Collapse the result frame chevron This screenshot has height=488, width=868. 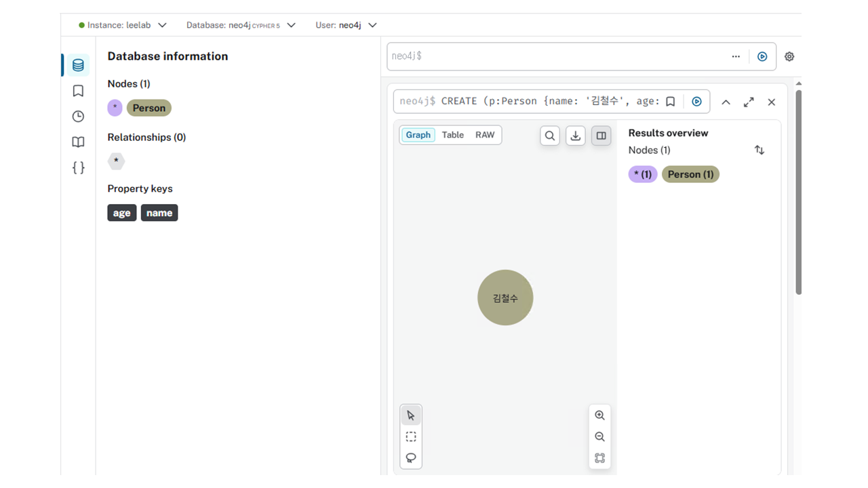(x=726, y=102)
